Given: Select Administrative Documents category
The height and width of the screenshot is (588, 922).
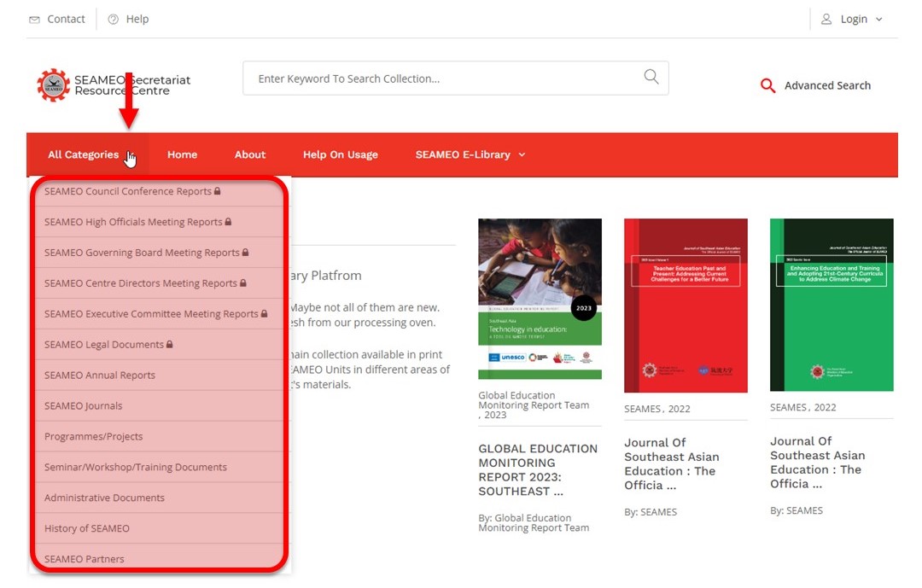Looking at the screenshot, I should 105,498.
